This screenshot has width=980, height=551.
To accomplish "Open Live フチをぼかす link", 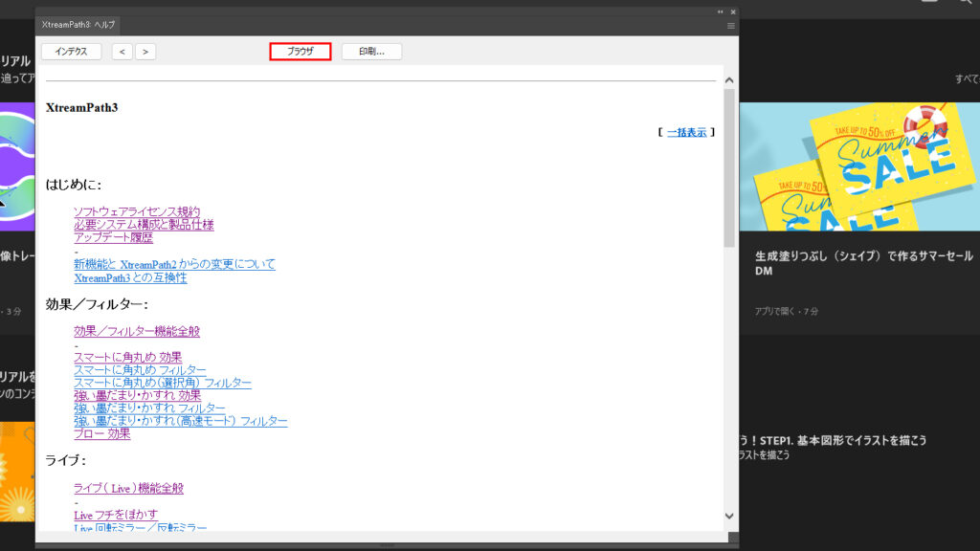I will 116,515.
